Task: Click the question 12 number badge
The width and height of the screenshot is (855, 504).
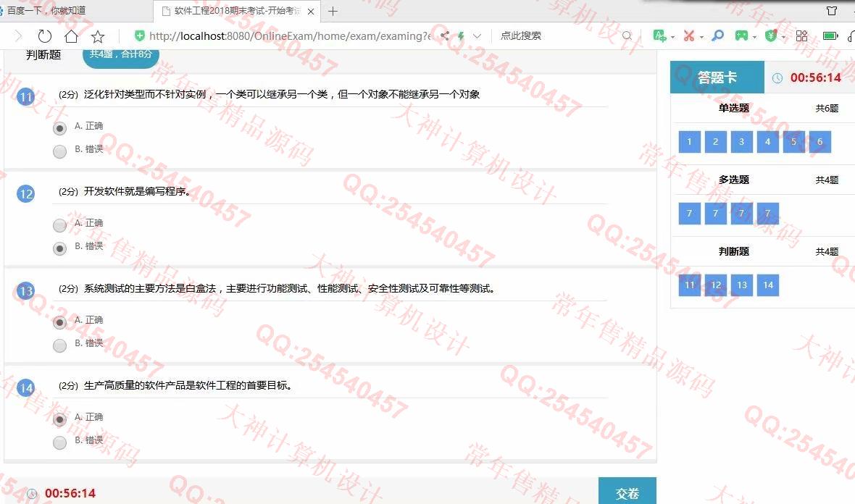Action: (25, 194)
